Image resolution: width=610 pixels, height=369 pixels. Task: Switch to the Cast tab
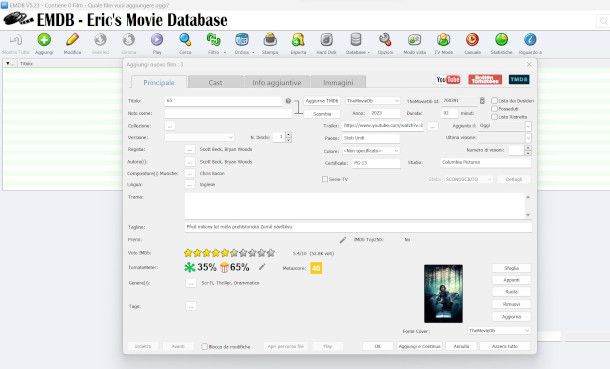pos(215,82)
